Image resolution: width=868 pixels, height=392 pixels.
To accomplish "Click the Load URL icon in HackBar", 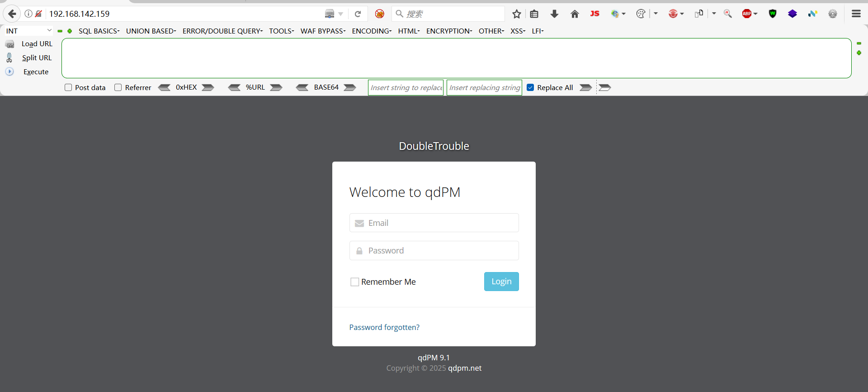I will (x=9, y=44).
